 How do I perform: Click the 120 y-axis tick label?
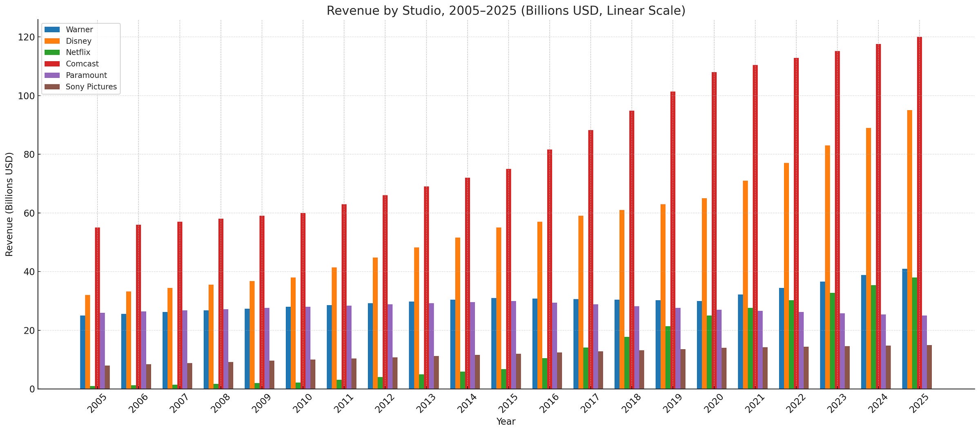pyautogui.click(x=27, y=37)
